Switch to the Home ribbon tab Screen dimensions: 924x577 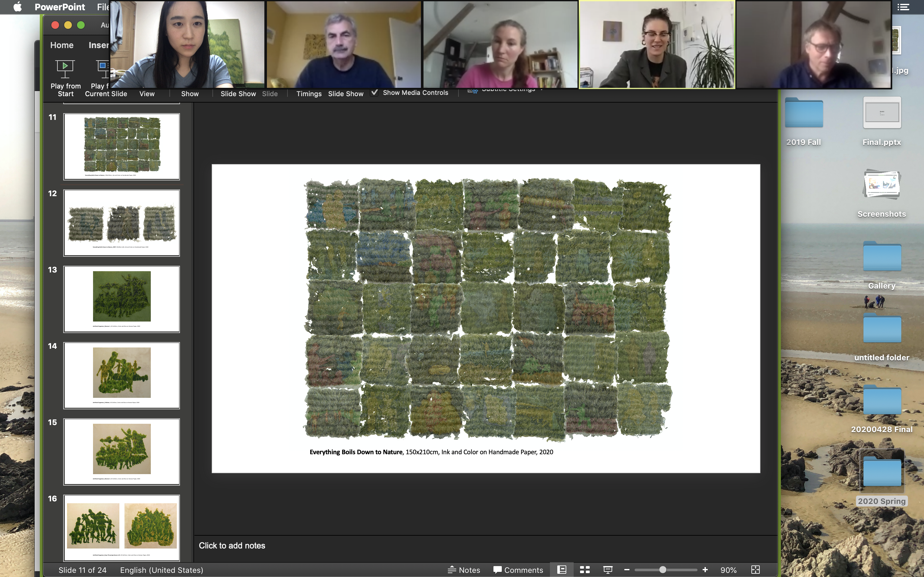[62, 45]
